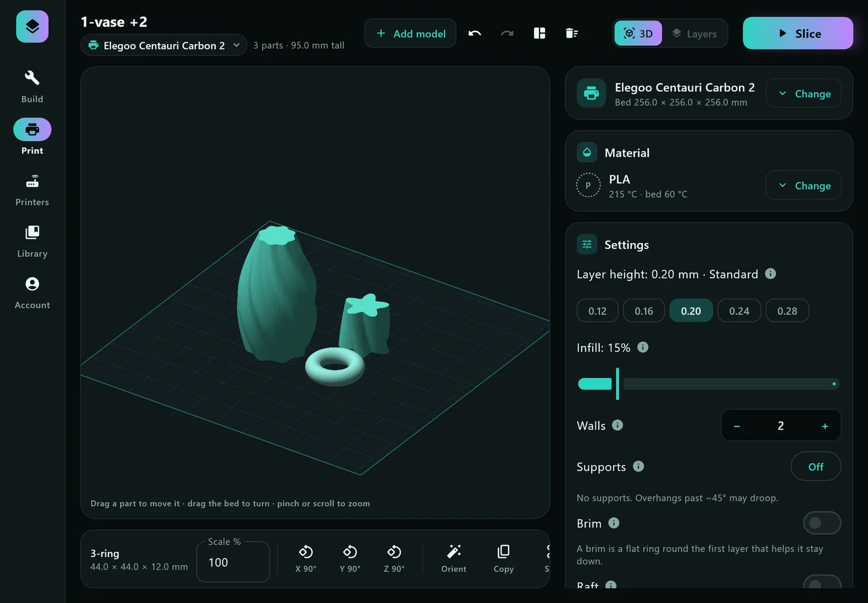Select the 0.12 layer height option
This screenshot has height=603, width=868.
(x=598, y=311)
